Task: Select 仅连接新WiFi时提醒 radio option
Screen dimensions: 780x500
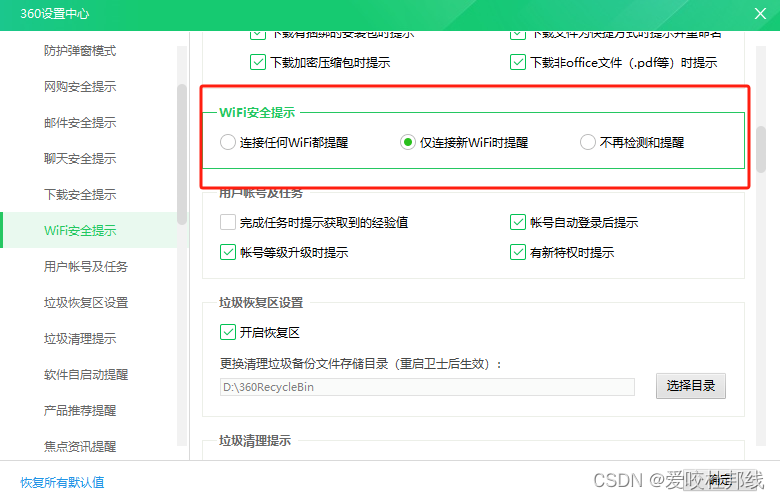Action: (x=407, y=142)
